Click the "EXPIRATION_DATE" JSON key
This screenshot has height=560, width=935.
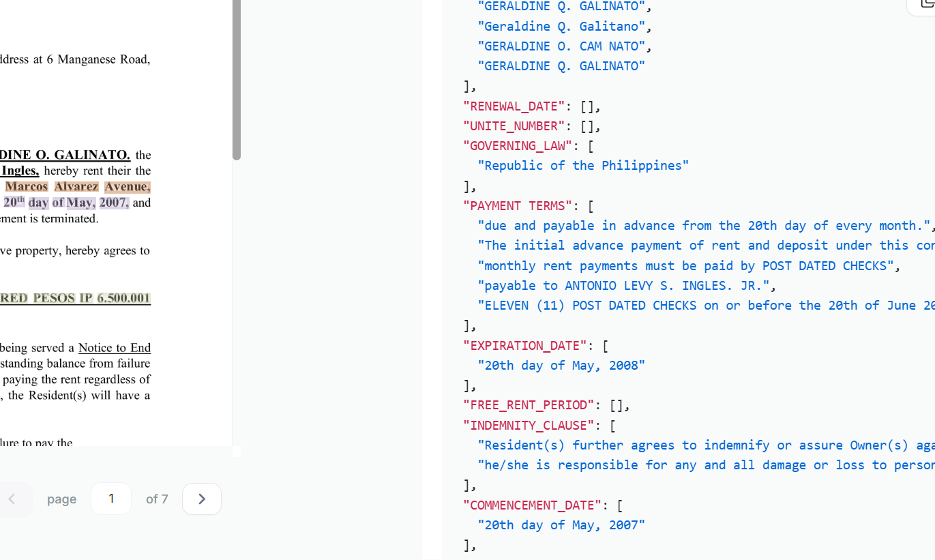[524, 345]
